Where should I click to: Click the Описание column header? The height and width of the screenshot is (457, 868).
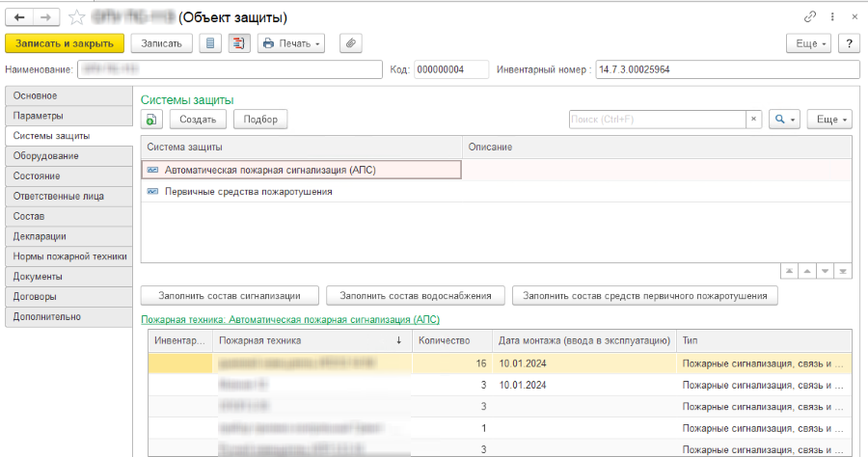tap(657, 148)
